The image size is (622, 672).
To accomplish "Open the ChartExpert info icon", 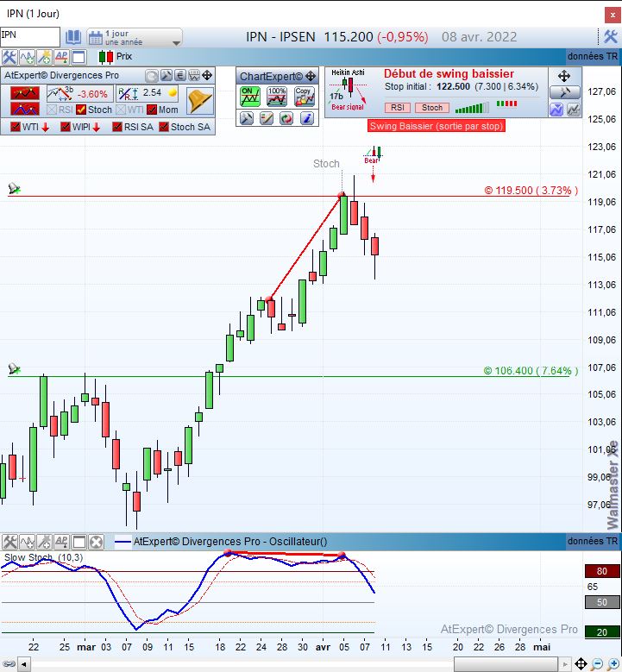I will coord(306,118).
